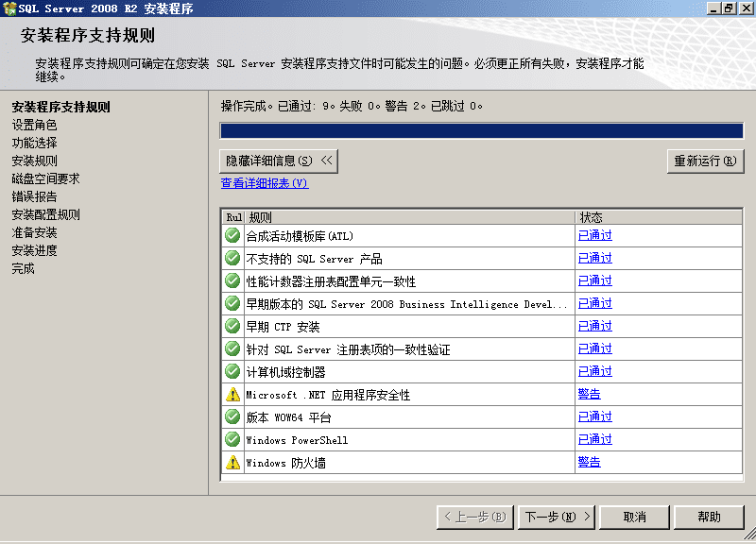This screenshot has height=544, width=756.
Task: Click green check icon for 计算机域控制器
Action: coord(232,371)
